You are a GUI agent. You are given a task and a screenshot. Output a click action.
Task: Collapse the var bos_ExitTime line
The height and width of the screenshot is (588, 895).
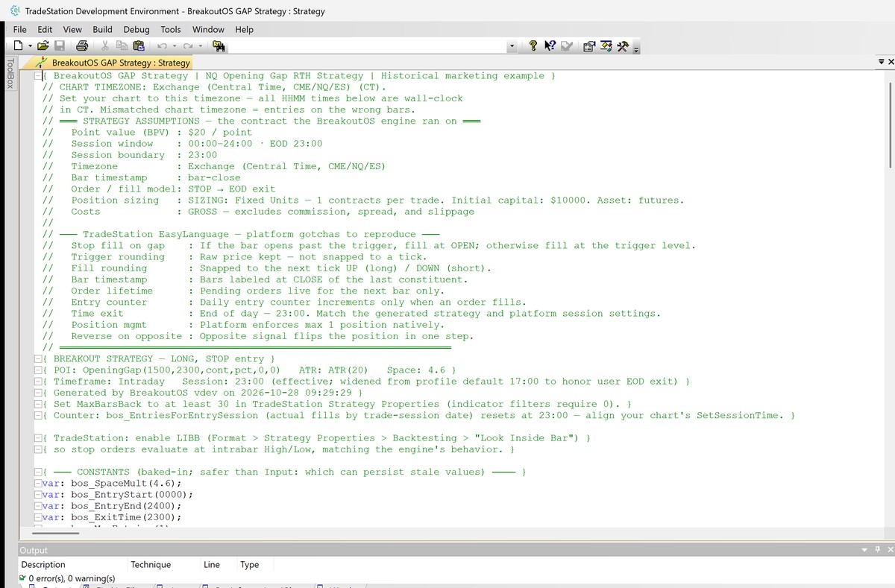tap(38, 517)
